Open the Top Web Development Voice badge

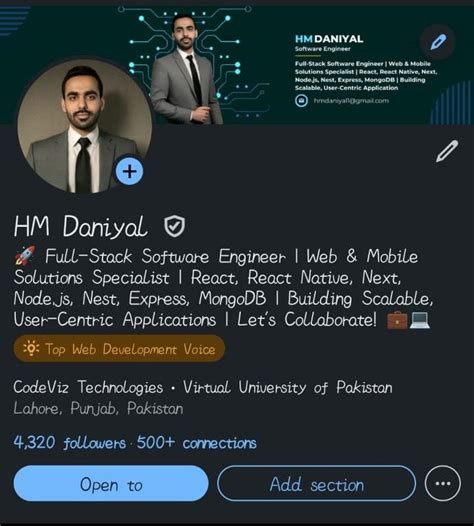(x=119, y=349)
